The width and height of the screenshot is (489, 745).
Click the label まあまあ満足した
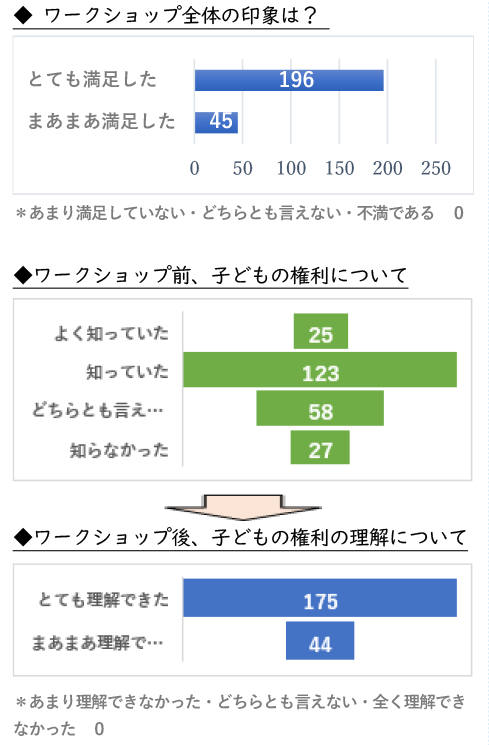101,121
